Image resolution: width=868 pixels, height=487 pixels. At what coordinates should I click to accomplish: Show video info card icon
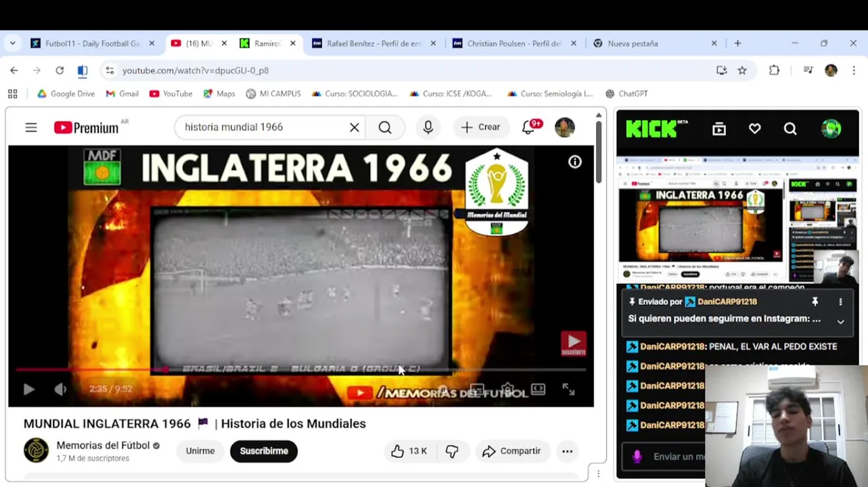pyautogui.click(x=574, y=162)
